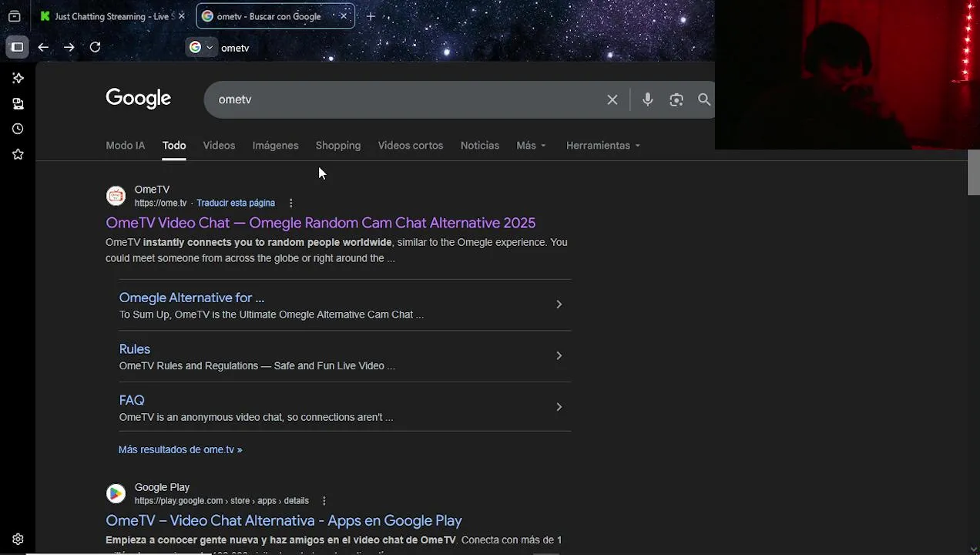Viewport: 980px width, 555px height.
Task: Click the browser address bar showing ometv
Action: point(462,48)
